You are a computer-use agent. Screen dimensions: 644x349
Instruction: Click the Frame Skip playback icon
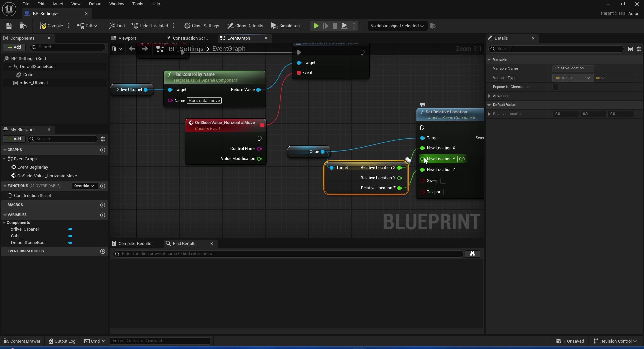click(326, 26)
